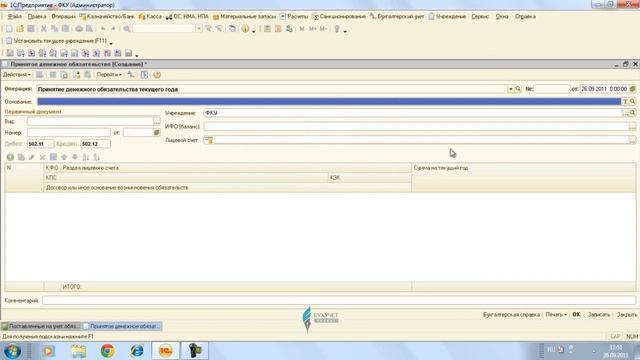The height and width of the screenshot is (360, 640).
Task: Open the Касса menu
Action: click(151, 17)
